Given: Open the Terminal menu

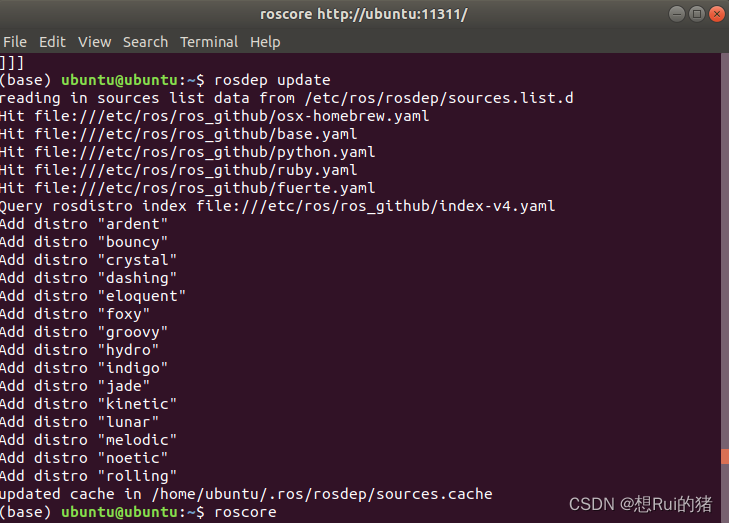Looking at the screenshot, I should [x=209, y=42].
